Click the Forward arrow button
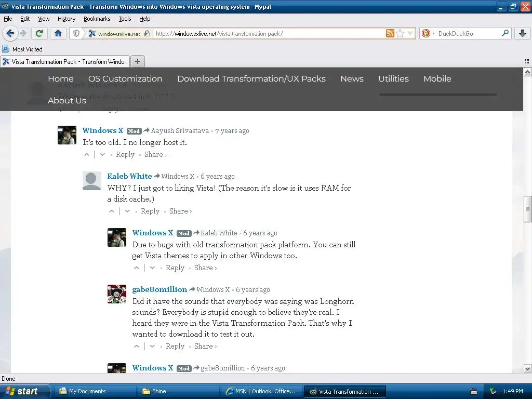 pyautogui.click(x=23, y=33)
